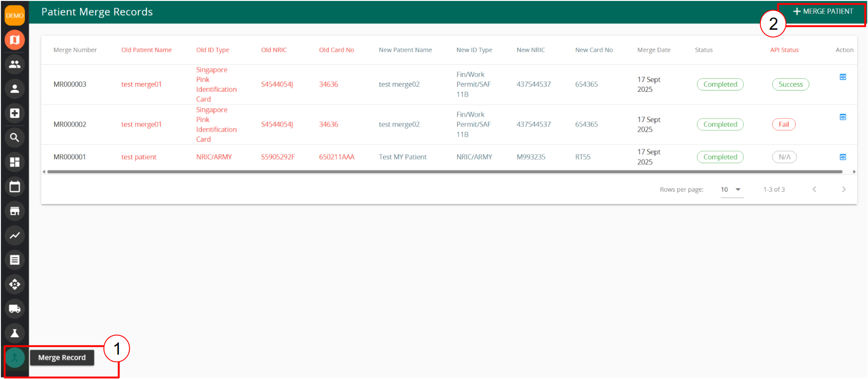This screenshot has width=868, height=379.
Task: Click the Merge Number column header
Action: (x=75, y=50)
